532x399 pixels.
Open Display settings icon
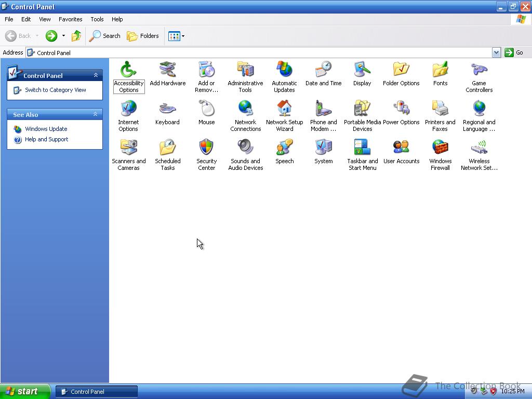point(362,70)
